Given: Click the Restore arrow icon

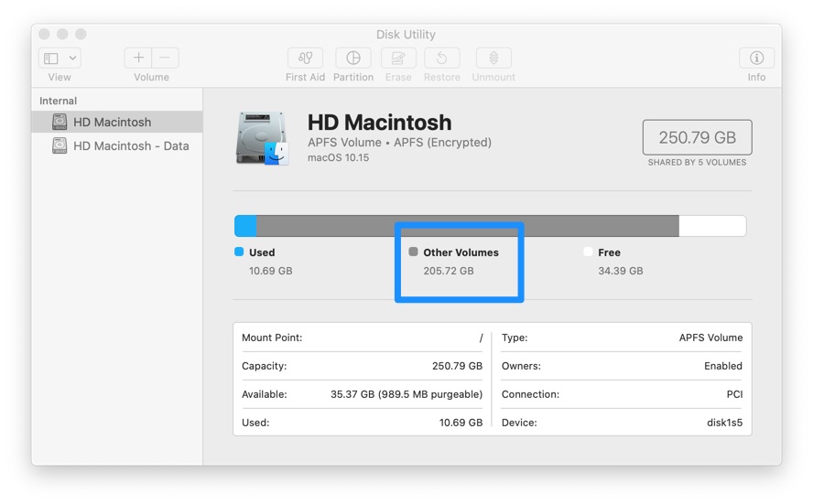Looking at the screenshot, I should click(442, 58).
